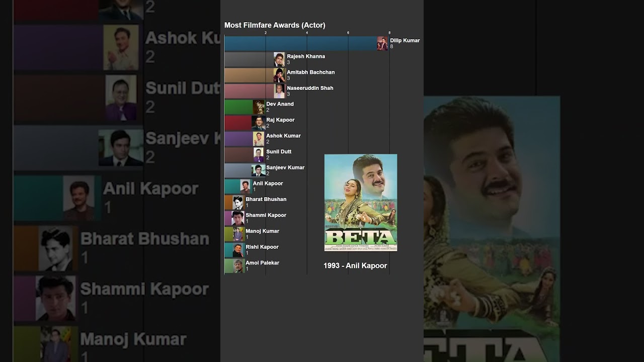644x362 pixels.
Task: Click Sanjeev Kumar's small portrait in the chart
Action: (259, 170)
